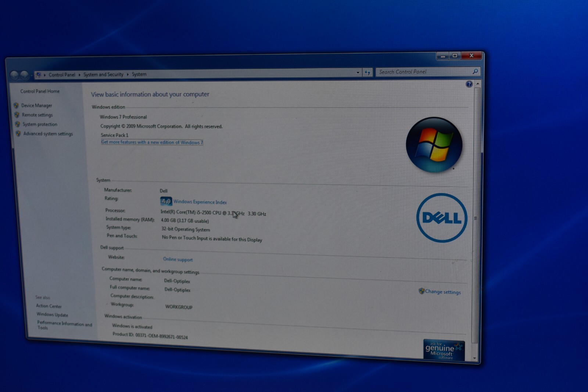Open the address bar history dropdown arrow
Image resolution: width=588 pixels, height=392 pixels.
[x=358, y=73]
